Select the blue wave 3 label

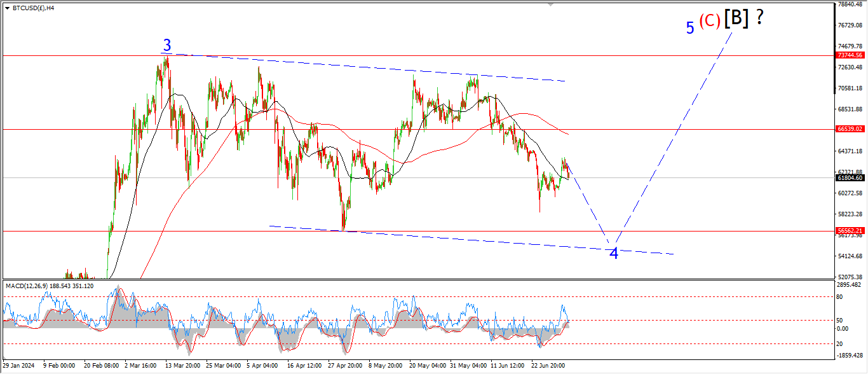[167, 45]
